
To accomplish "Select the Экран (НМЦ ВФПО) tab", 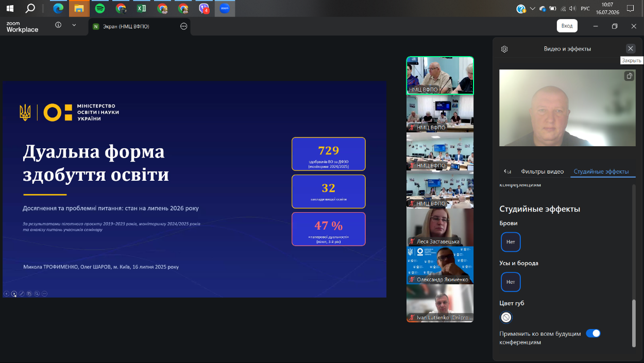I will pyautogui.click(x=139, y=26).
